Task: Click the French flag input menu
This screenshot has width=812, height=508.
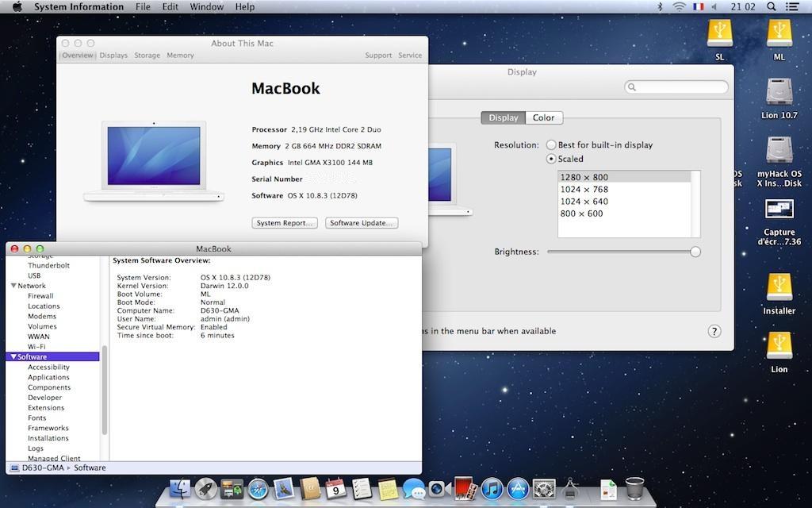Action: 698,6
